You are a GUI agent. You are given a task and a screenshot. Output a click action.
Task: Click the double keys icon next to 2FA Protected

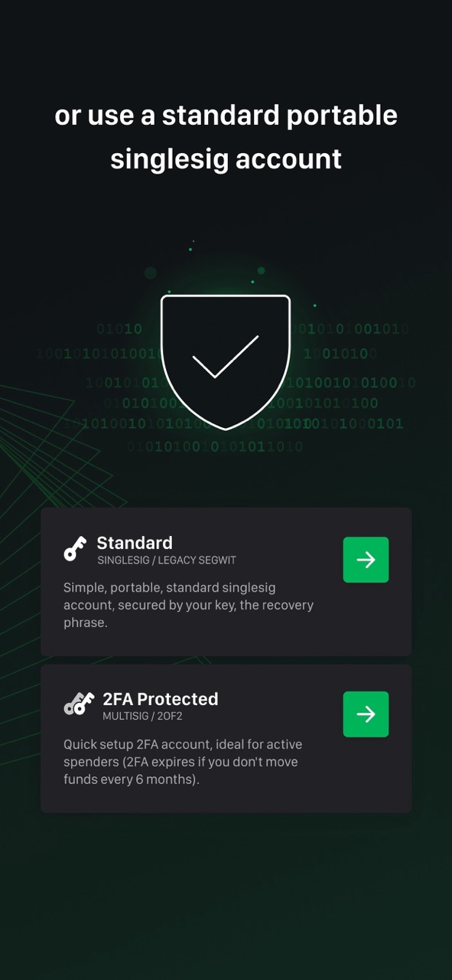click(x=78, y=704)
